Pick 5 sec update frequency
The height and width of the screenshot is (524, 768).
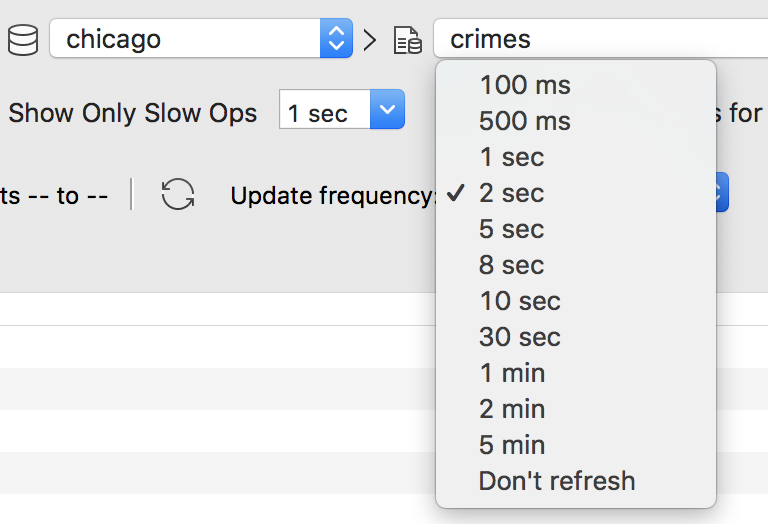576,229
